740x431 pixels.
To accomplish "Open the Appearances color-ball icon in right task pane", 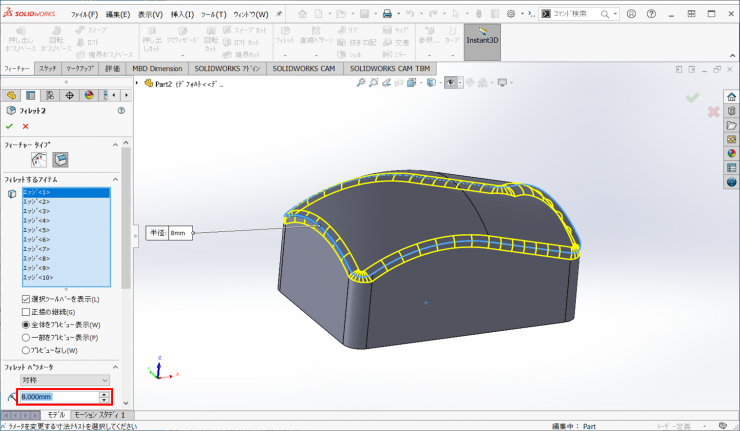I will tap(731, 153).
